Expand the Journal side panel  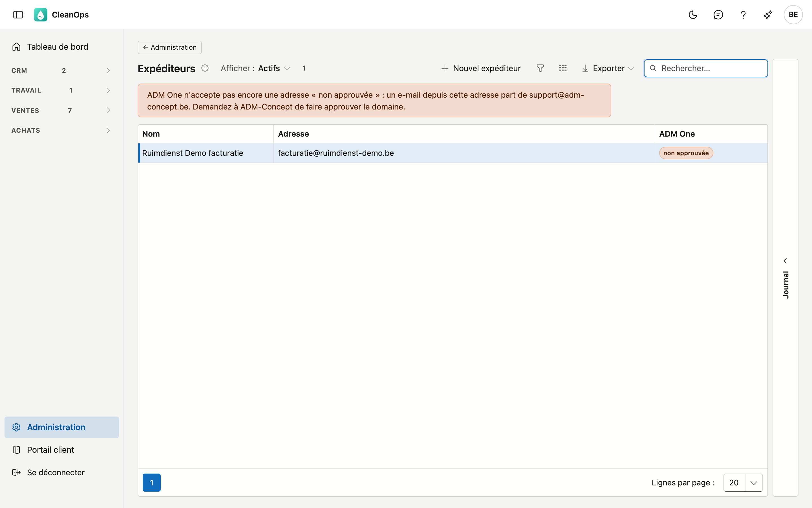[x=785, y=277]
